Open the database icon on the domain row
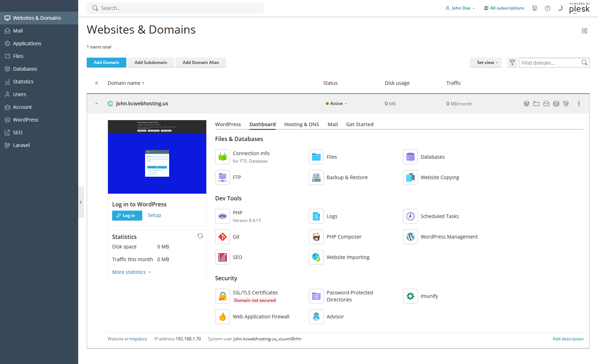598x364 pixels. coord(556,104)
